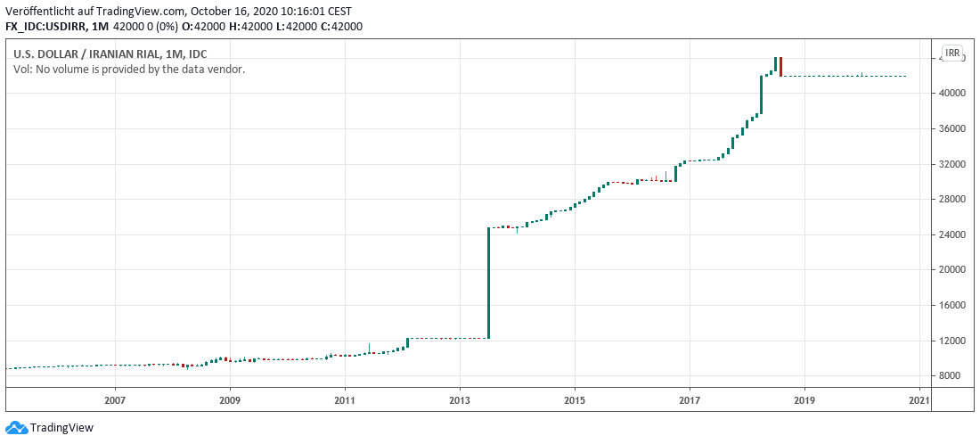Click the tall green 2018 candle reaching 42000
Screen dimensions: 980x444
pyautogui.click(x=761, y=95)
